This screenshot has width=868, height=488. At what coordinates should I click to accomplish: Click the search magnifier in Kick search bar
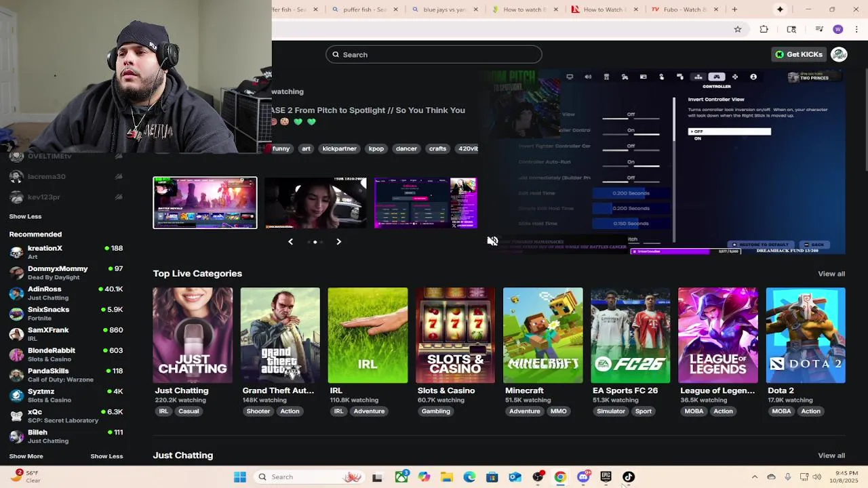click(x=334, y=55)
